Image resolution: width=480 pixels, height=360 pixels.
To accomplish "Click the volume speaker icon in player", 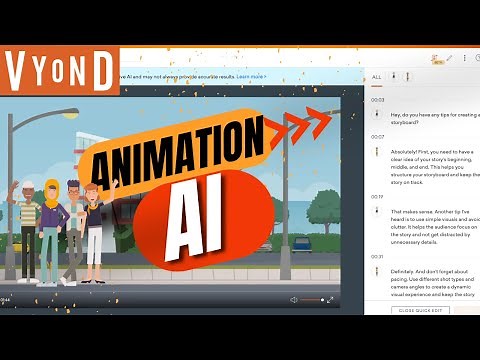I will [294, 300].
